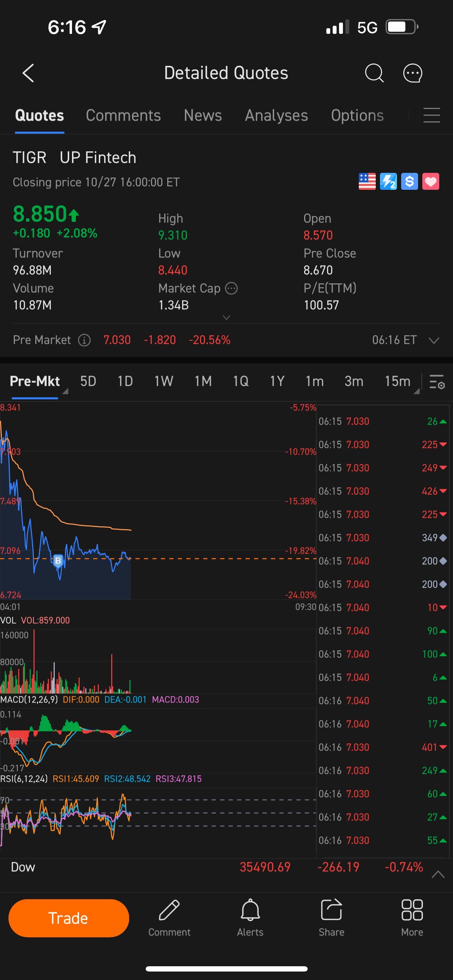453x980 pixels.
Task: Tap the Pre Close value 8.670
Action: (318, 270)
